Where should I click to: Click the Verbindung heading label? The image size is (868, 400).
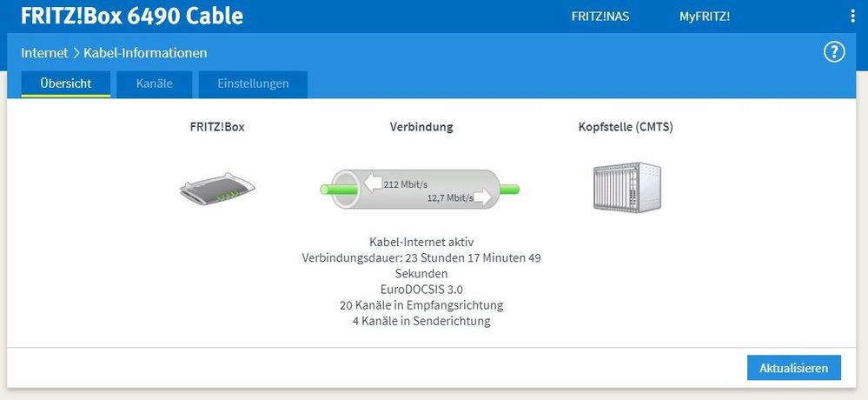click(421, 127)
